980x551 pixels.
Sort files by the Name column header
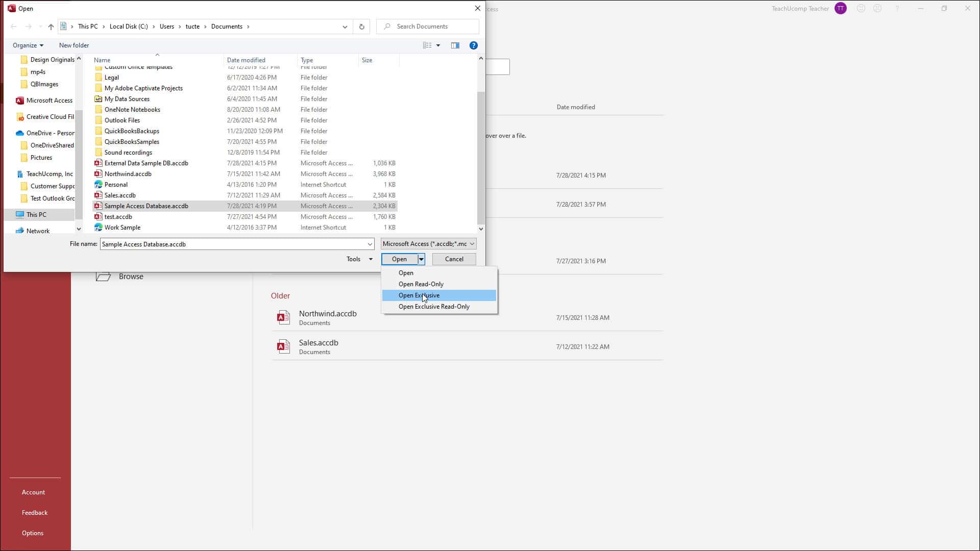pos(158,60)
